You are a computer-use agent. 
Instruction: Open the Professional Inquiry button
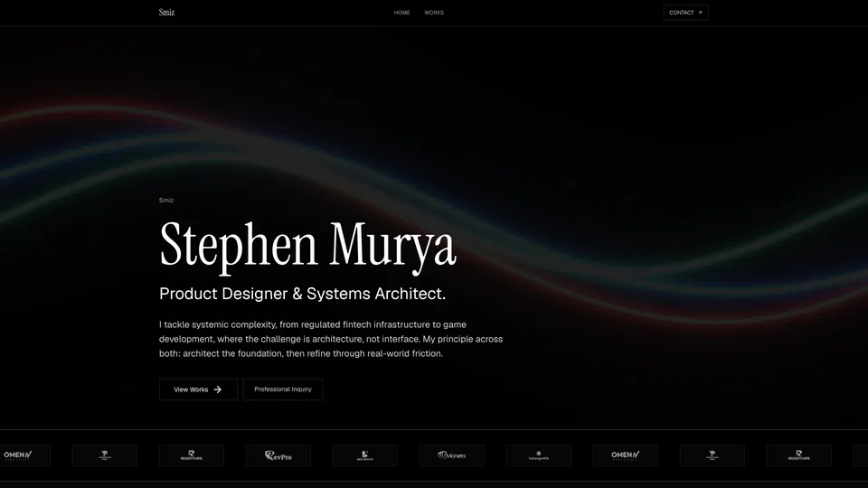283,389
